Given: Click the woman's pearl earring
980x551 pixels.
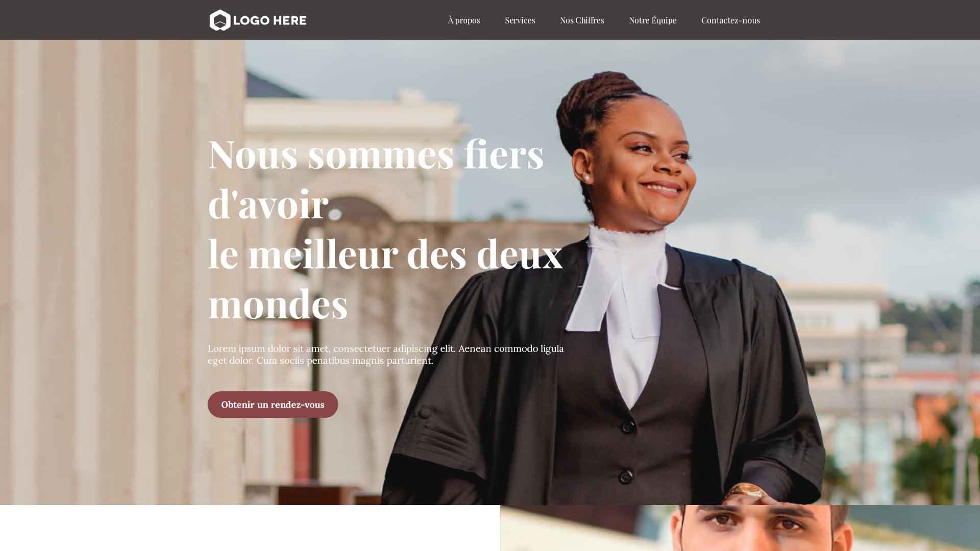Looking at the screenshot, I should pos(586,178).
